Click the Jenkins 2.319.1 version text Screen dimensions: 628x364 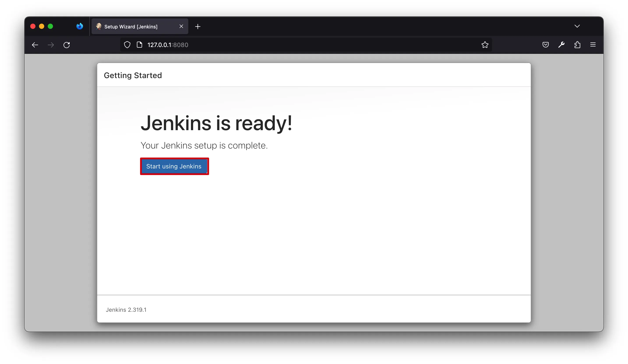click(x=126, y=310)
